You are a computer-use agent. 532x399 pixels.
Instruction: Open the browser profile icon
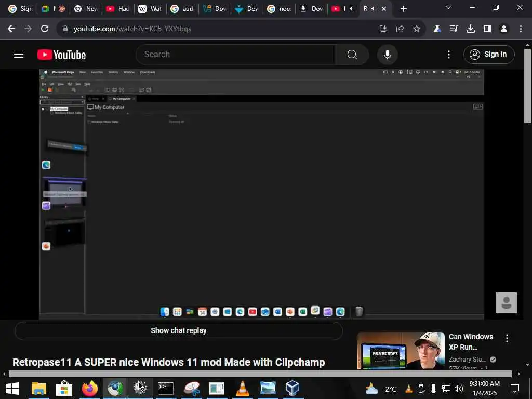504,29
